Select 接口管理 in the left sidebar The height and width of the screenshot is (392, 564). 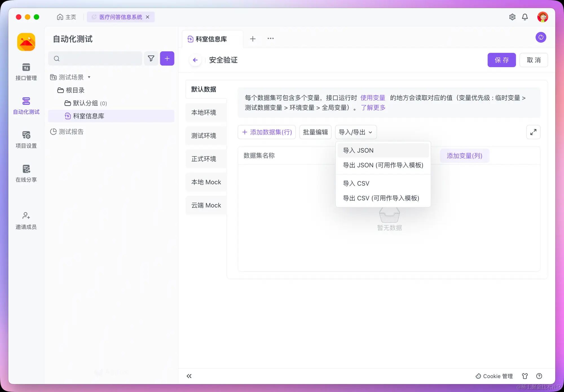pos(26,71)
